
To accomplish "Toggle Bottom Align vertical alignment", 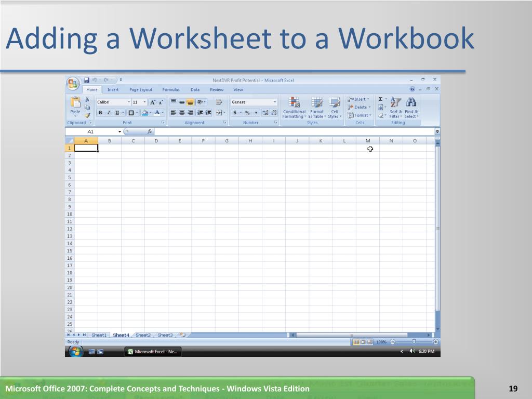I will pyautogui.click(x=190, y=102).
